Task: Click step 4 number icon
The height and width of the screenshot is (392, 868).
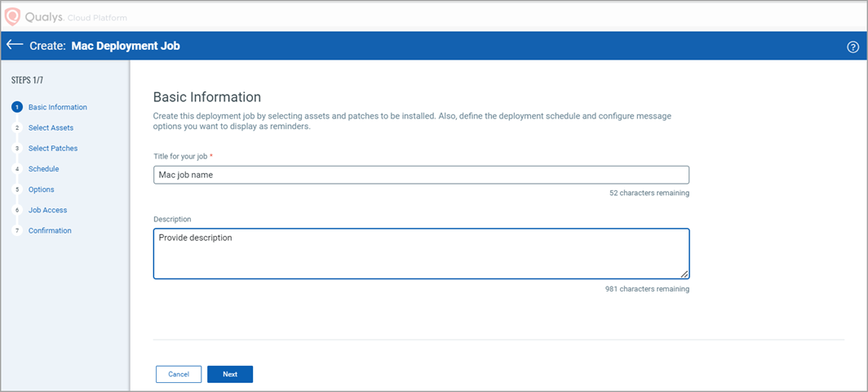Action: pos(16,169)
